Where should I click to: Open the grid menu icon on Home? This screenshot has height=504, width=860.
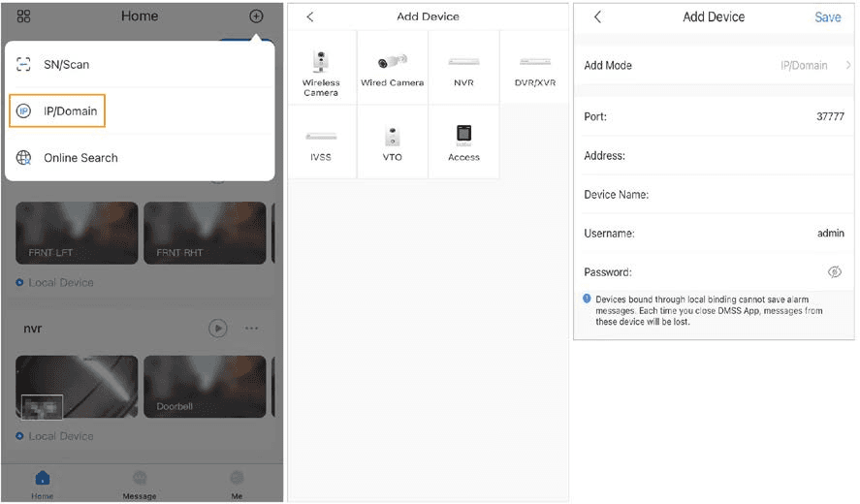click(23, 16)
